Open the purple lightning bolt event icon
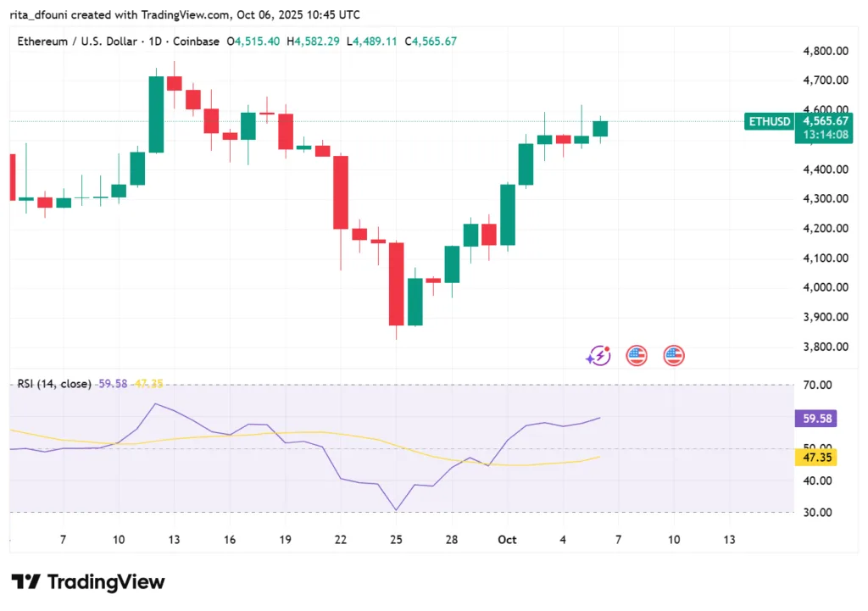The width and height of the screenshot is (868, 611). pyautogui.click(x=598, y=356)
